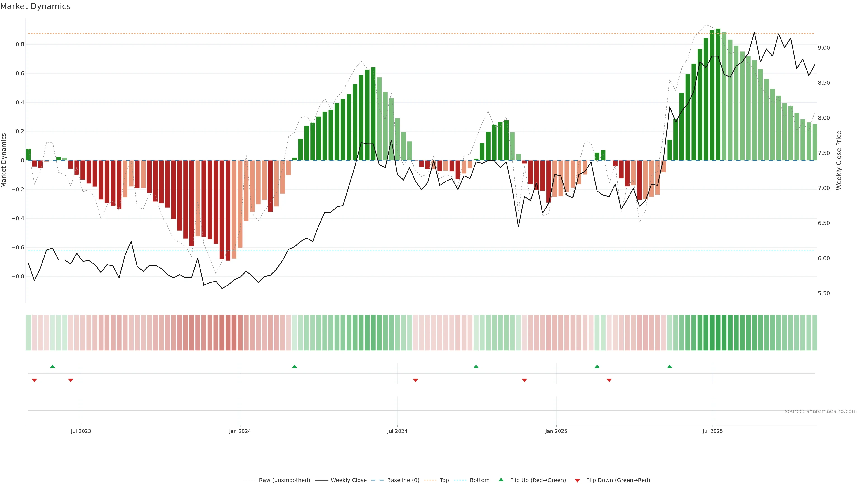The height and width of the screenshot is (488, 868).
Task: Click the darkest green heat strip cell
Action: pyautogui.click(x=718, y=332)
